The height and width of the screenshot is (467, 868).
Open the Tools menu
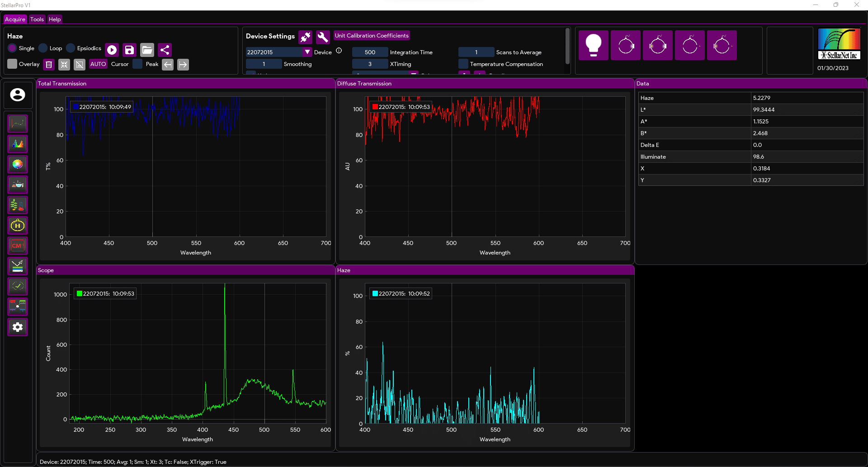pos(37,19)
